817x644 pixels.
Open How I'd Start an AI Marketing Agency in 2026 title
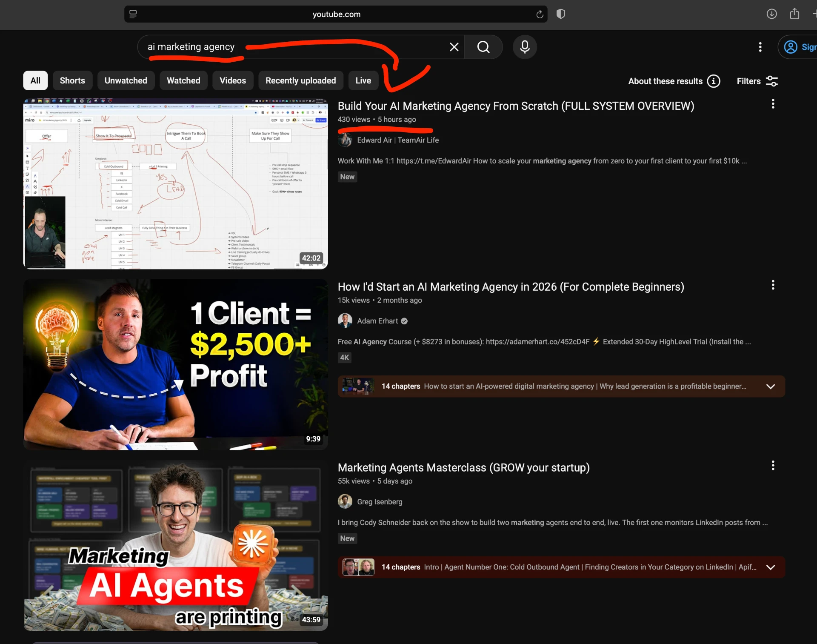[511, 287]
